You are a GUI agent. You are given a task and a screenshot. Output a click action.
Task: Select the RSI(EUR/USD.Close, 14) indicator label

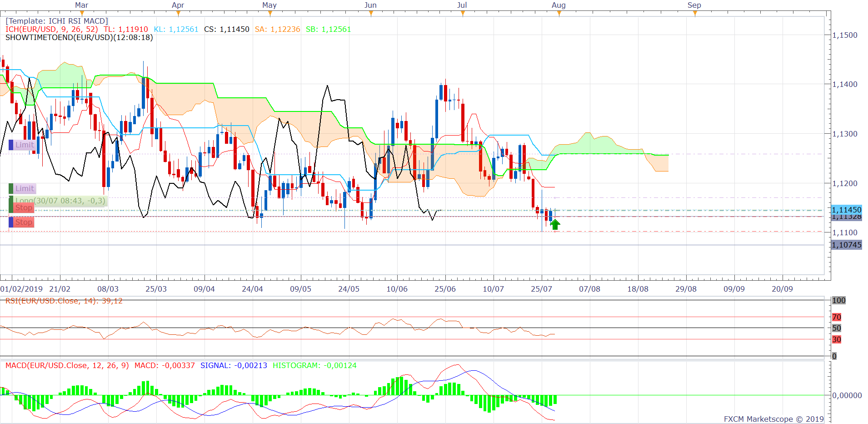[64, 301]
